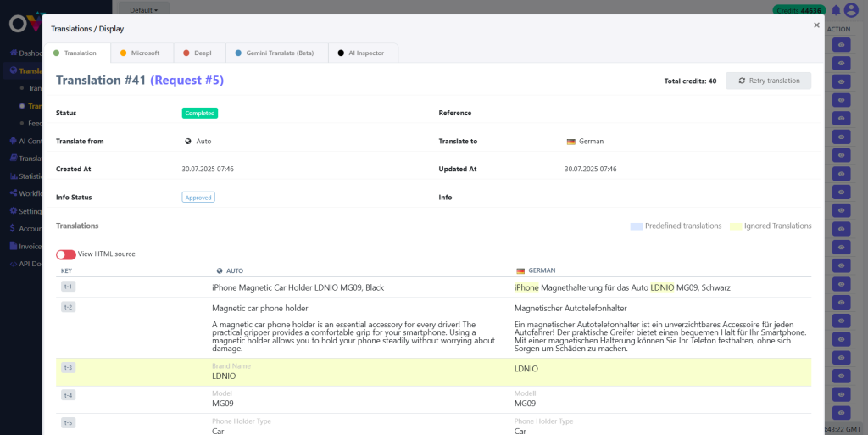The width and height of the screenshot is (868, 435).
Task: Click the Translation #41 heading
Action: tap(101, 81)
